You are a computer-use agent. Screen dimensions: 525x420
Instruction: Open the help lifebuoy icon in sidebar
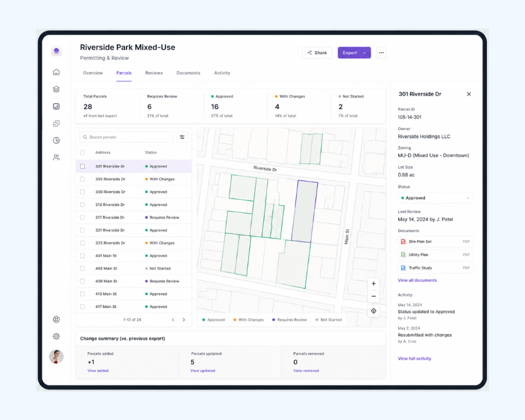point(56,319)
